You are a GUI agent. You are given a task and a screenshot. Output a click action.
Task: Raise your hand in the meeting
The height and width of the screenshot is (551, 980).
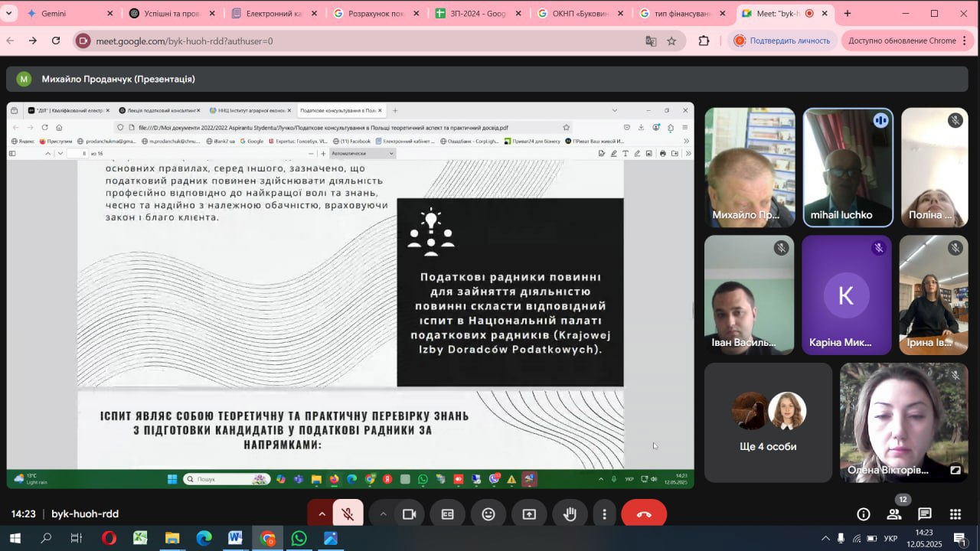[570, 514]
